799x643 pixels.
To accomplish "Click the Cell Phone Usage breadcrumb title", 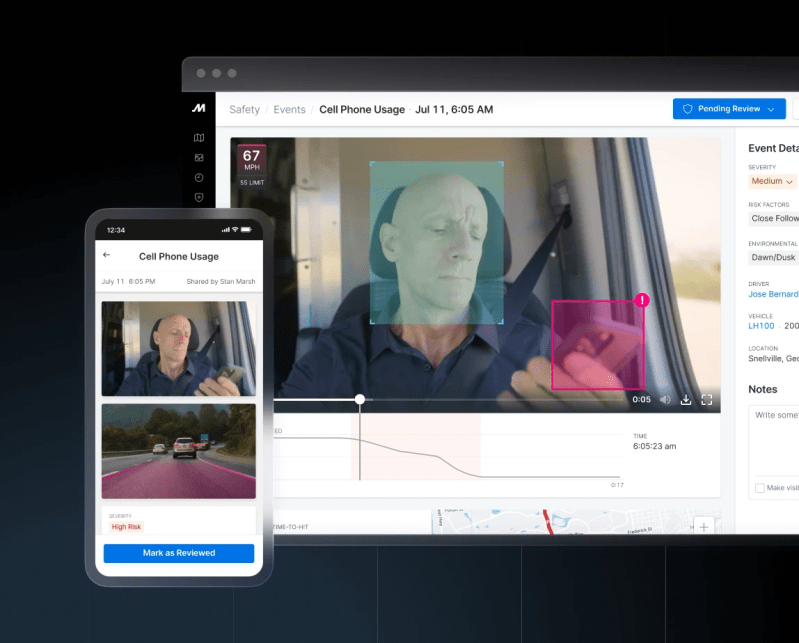I will click(362, 110).
